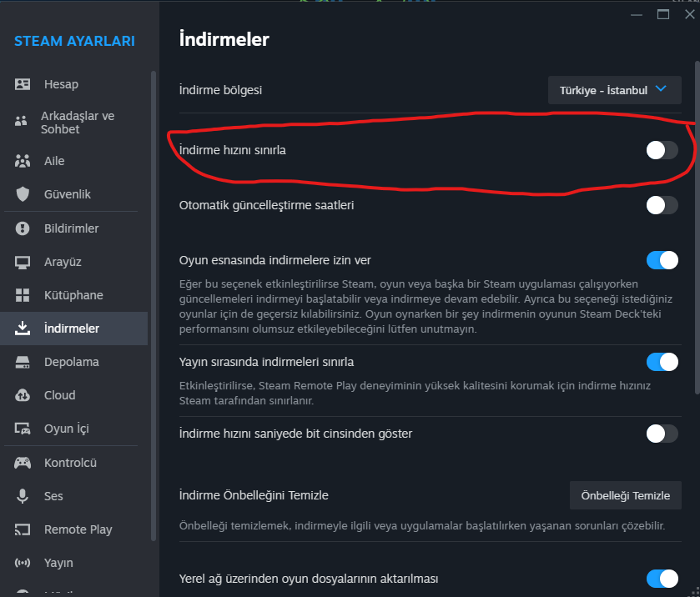This screenshot has height=597, width=700.
Task: Select the Ses label in sidebar
Action: pyautogui.click(x=53, y=496)
